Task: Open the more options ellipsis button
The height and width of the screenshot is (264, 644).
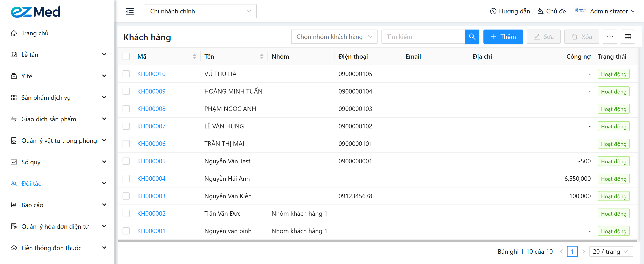Action: click(x=610, y=37)
